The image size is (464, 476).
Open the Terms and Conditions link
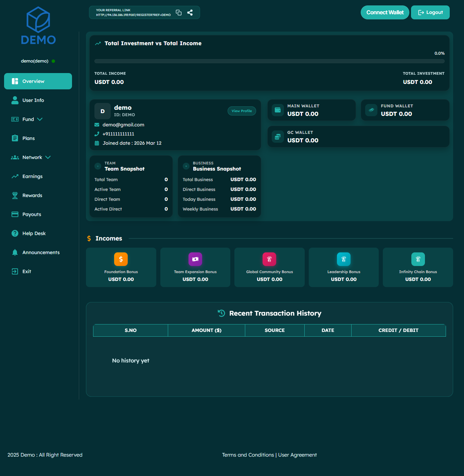[248, 455]
